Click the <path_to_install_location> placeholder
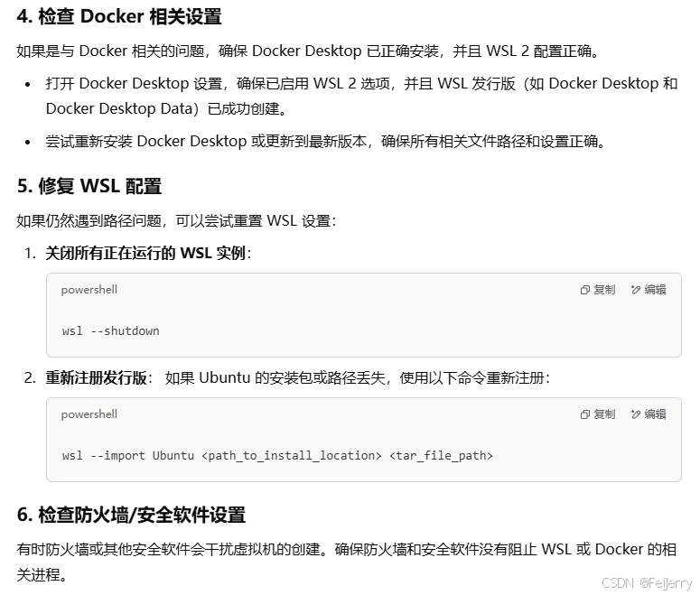The image size is (700, 595). 292,456
